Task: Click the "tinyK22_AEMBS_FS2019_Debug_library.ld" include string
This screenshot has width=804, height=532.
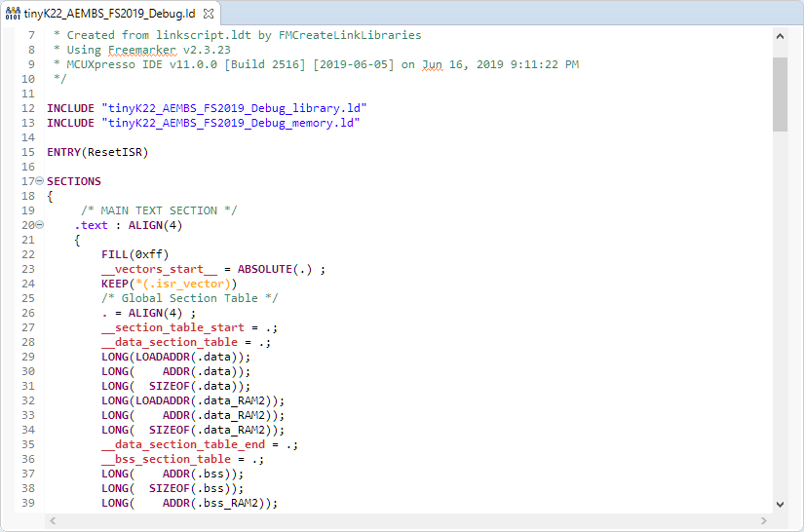Action: (x=234, y=108)
